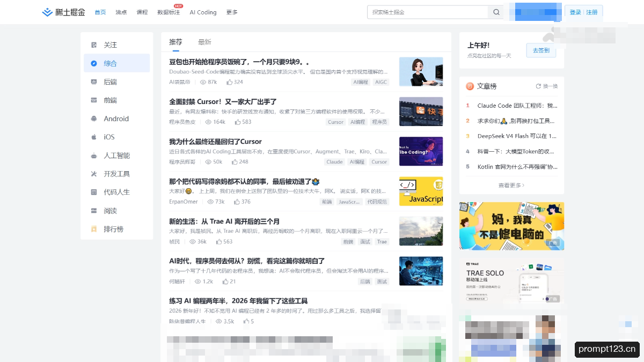
Task: Click the TRAE SOLO ad banner
Action: tap(512, 283)
